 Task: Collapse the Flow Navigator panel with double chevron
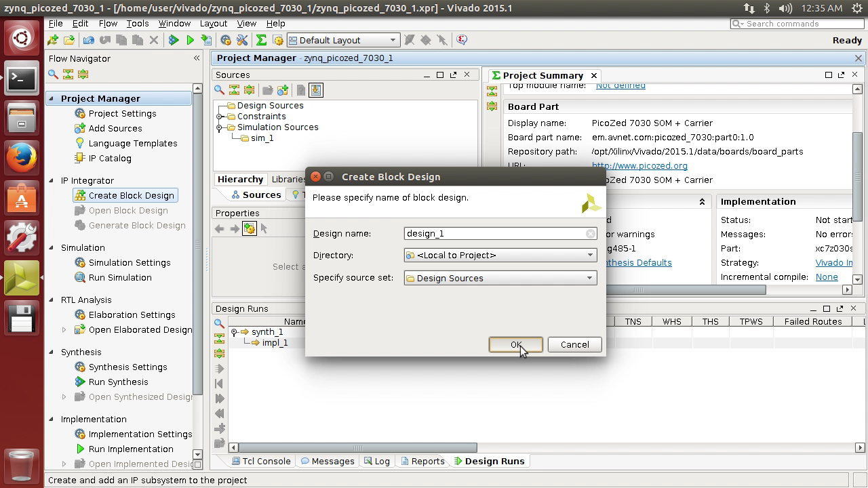tap(197, 58)
